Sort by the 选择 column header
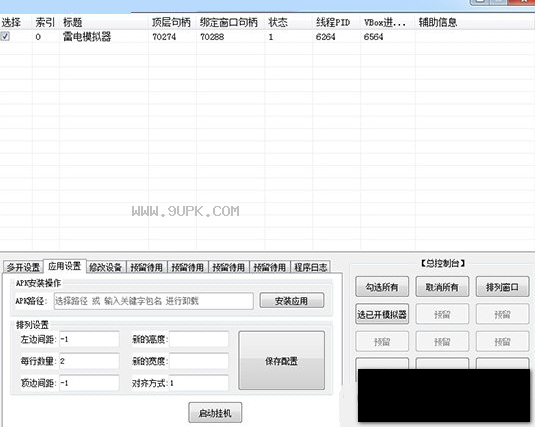Screen dimensions: 535x427 pos(16,23)
